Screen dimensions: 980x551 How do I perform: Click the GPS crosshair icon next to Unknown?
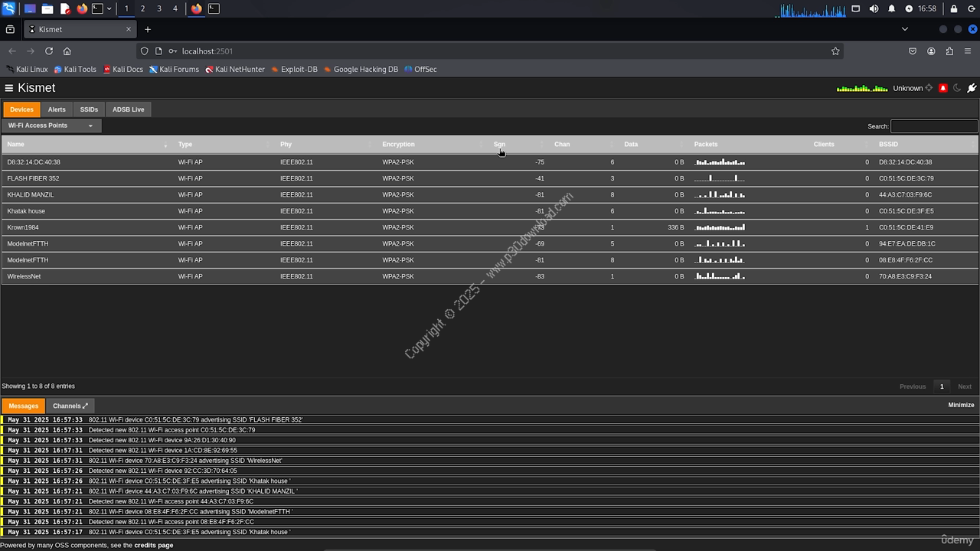pyautogui.click(x=929, y=88)
